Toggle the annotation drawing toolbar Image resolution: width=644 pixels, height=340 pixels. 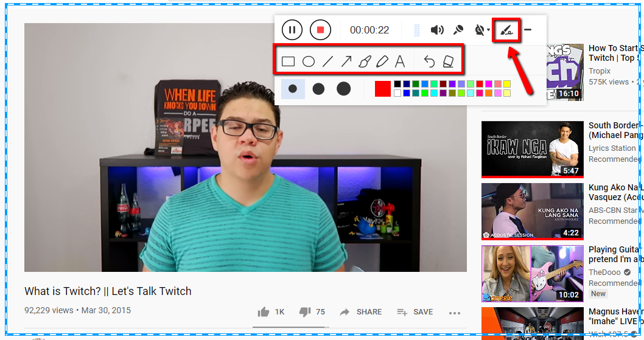(x=506, y=30)
